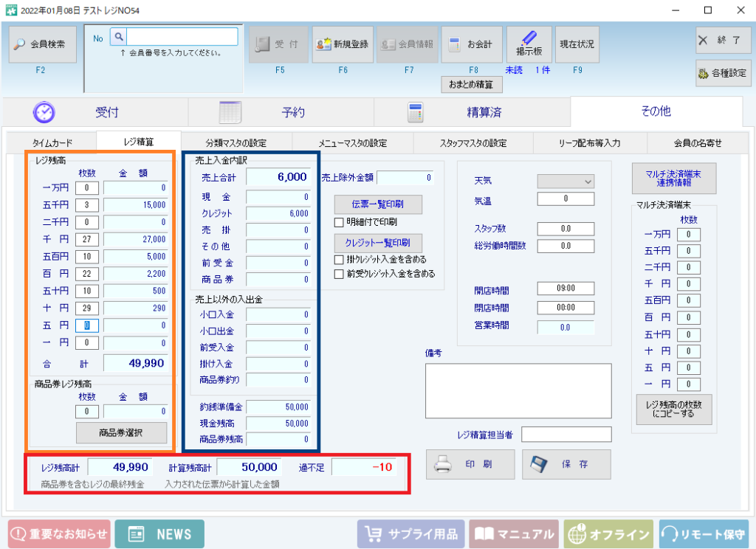Enable 明細付で印刷 checkbox
This screenshot has height=549, width=756.
click(340, 222)
